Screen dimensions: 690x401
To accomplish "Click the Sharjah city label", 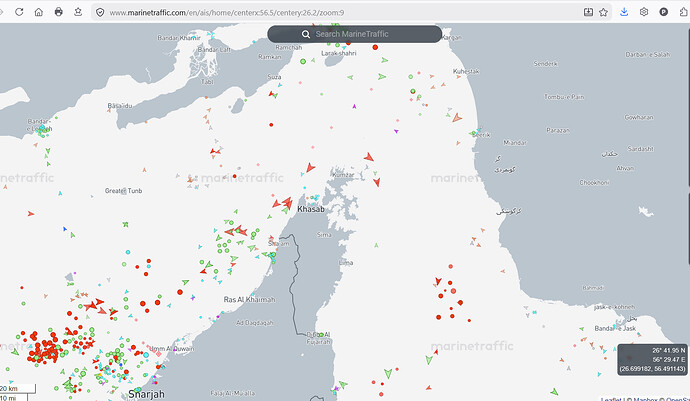I will click(146, 394).
